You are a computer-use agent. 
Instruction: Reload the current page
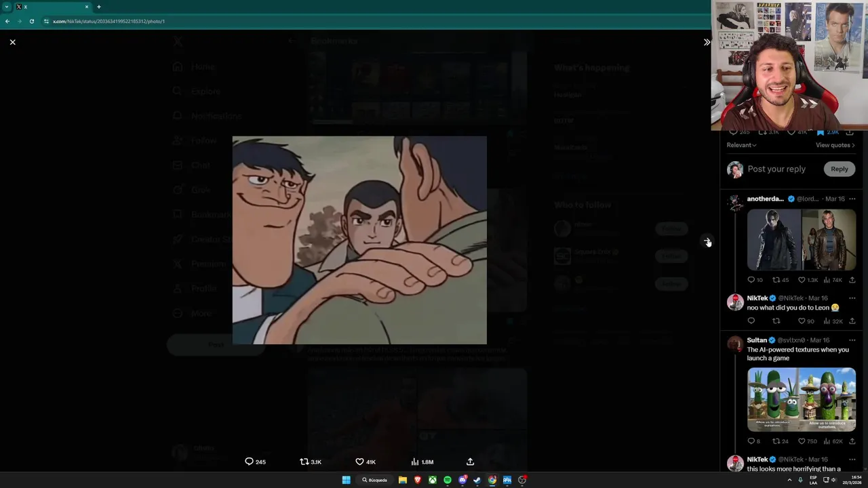coord(31,21)
